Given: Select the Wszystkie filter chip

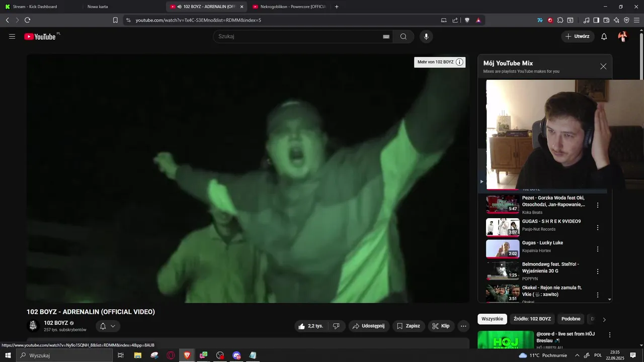Looking at the screenshot, I should pos(492,319).
